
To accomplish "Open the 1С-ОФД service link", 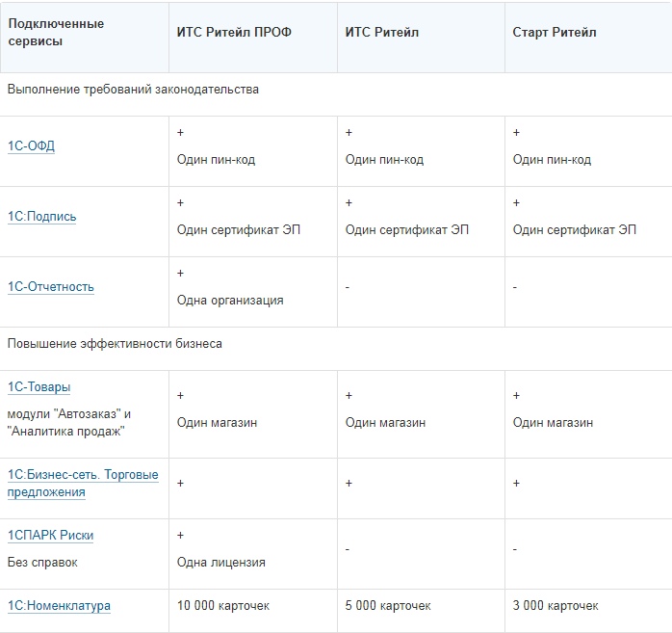I will tap(32, 146).
